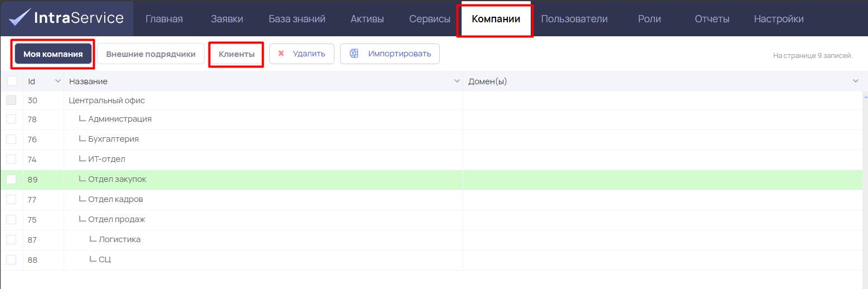Click the red X delete icon
The image size is (868, 289).
[281, 54]
